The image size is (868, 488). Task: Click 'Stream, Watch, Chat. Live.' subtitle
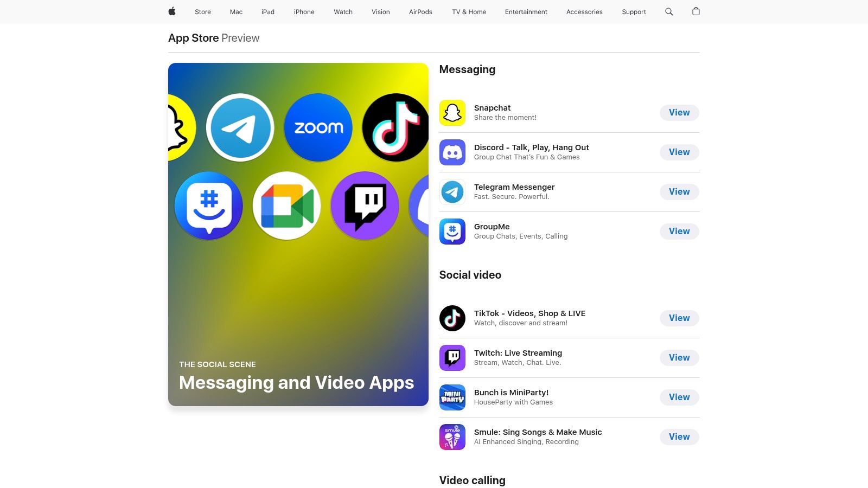coord(518,363)
